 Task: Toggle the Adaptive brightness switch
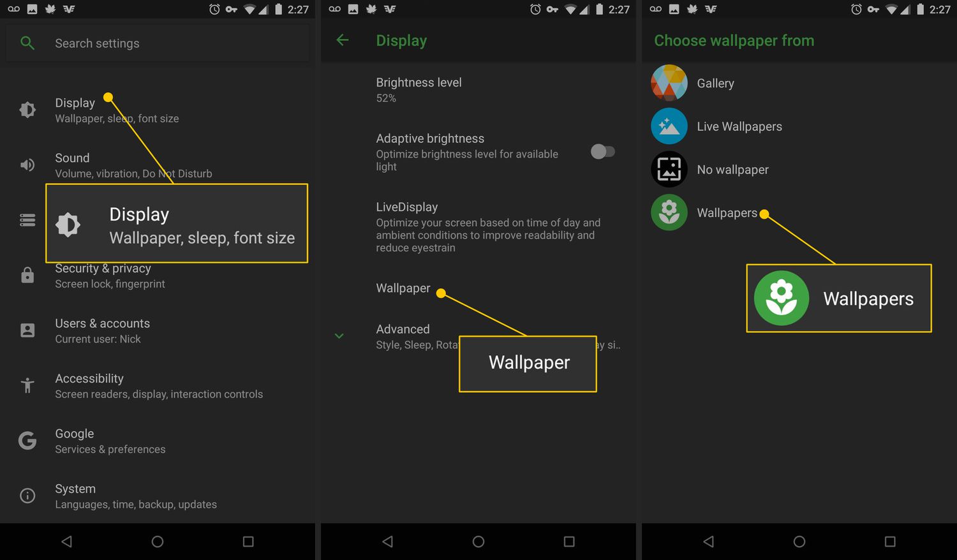[x=602, y=152]
